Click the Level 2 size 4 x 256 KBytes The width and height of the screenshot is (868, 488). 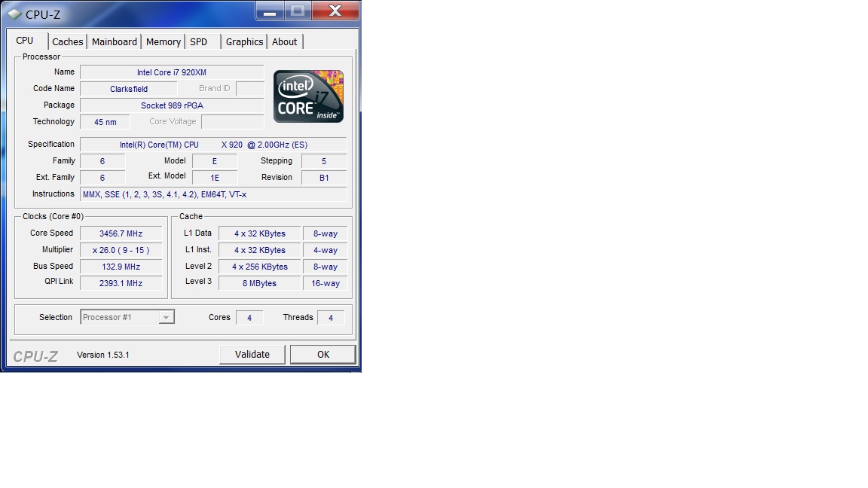(260, 267)
